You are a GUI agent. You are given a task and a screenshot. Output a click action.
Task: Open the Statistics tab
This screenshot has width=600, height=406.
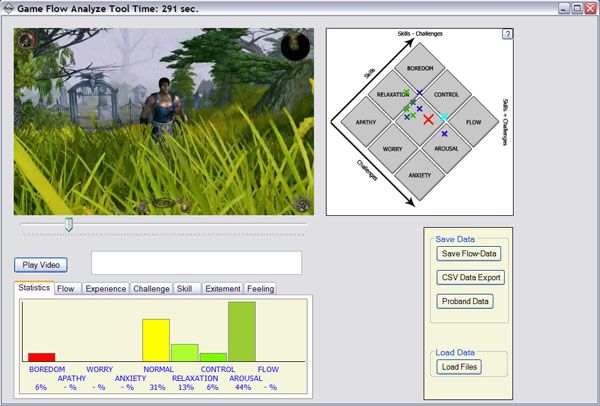tap(34, 288)
